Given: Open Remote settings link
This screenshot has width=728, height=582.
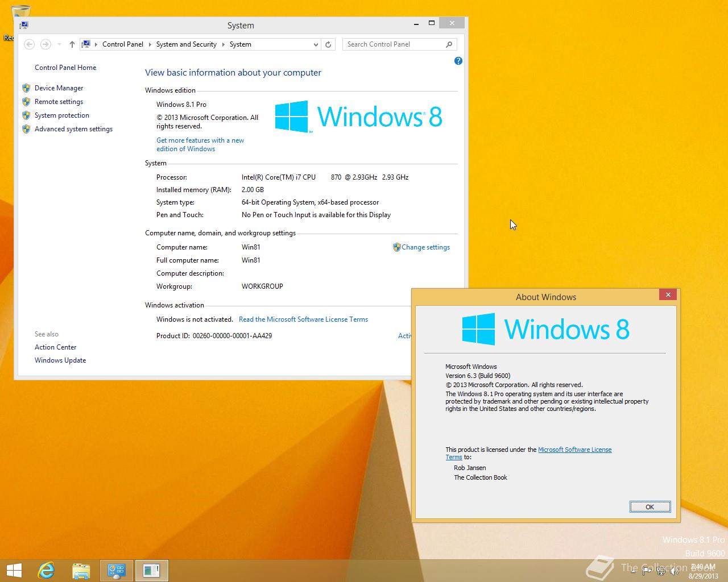Looking at the screenshot, I should coord(59,102).
